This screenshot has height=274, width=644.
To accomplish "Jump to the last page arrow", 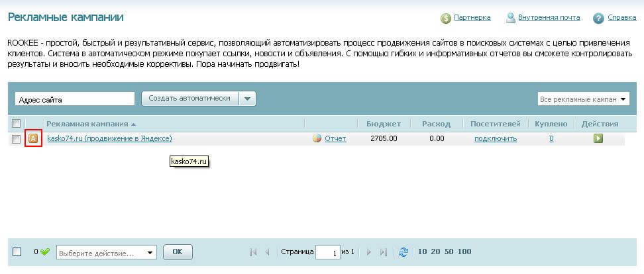I will pyautogui.click(x=384, y=252).
